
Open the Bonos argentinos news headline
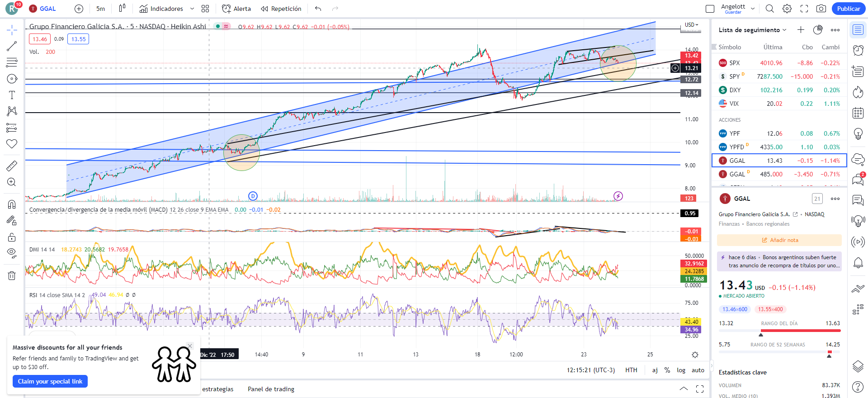(779, 261)
